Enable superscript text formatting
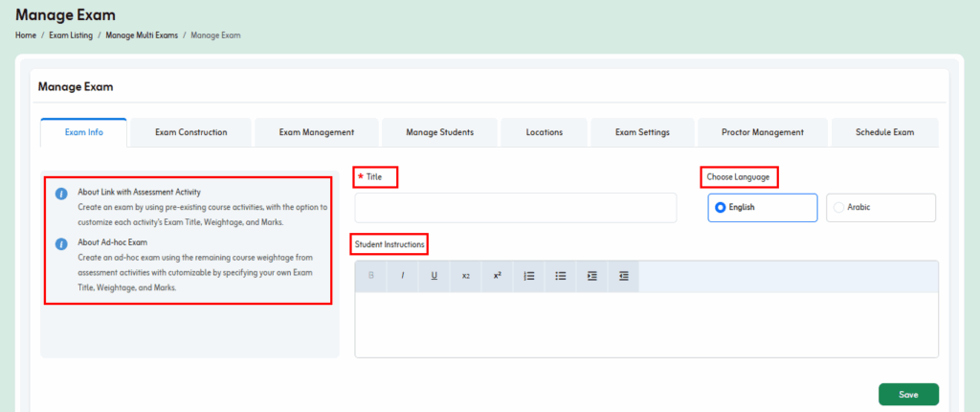 (x=498, y=276)
